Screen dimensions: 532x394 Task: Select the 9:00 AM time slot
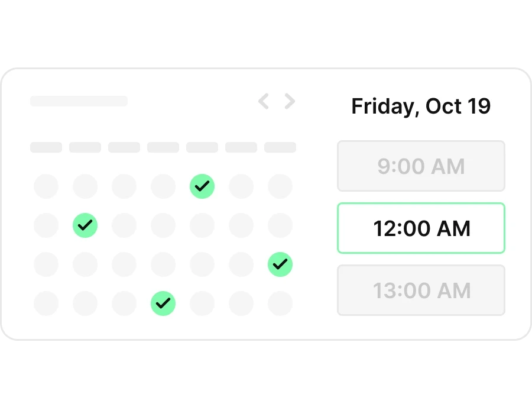click(x=421, y=166)
